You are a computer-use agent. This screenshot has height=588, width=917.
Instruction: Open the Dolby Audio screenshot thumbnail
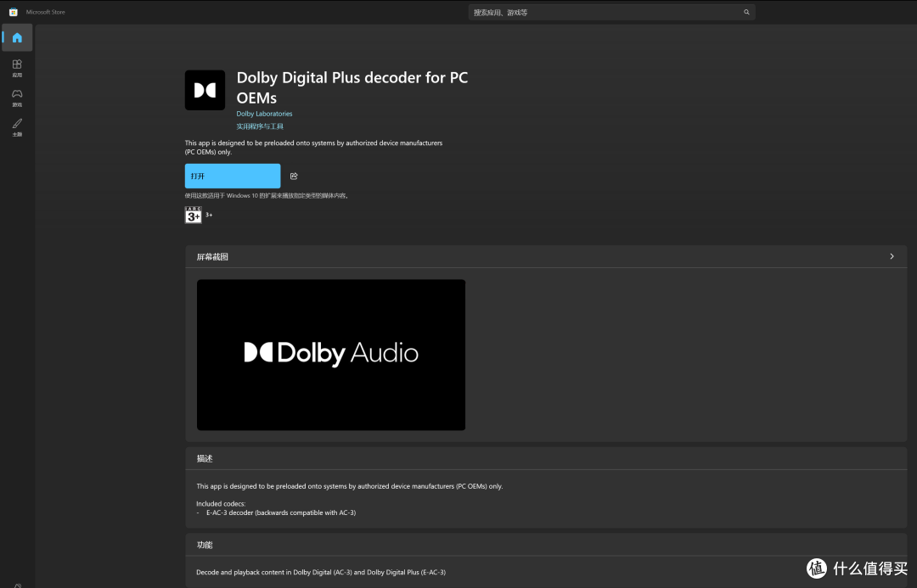click(x=331, y=355)
